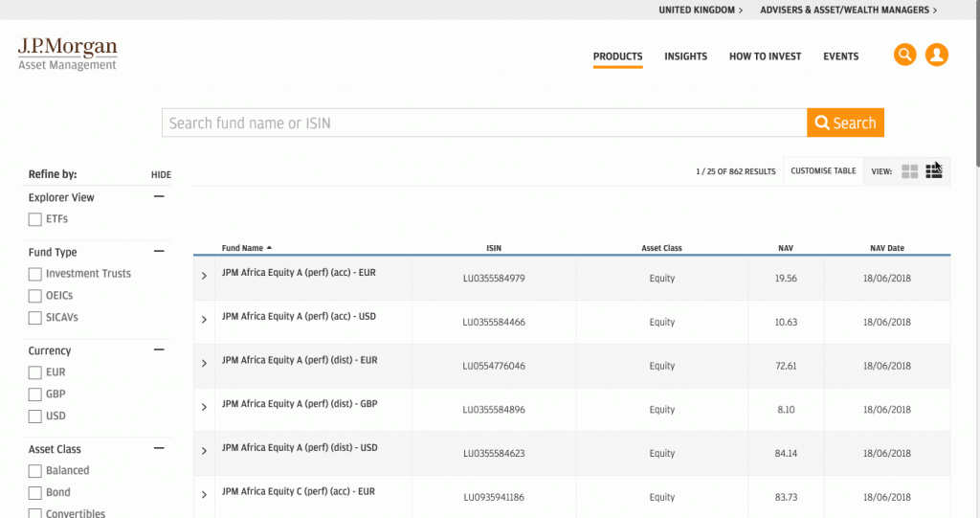Open fund JPM Africa Equity A (perf) (acc) - EUR

(x=299, y=273)
